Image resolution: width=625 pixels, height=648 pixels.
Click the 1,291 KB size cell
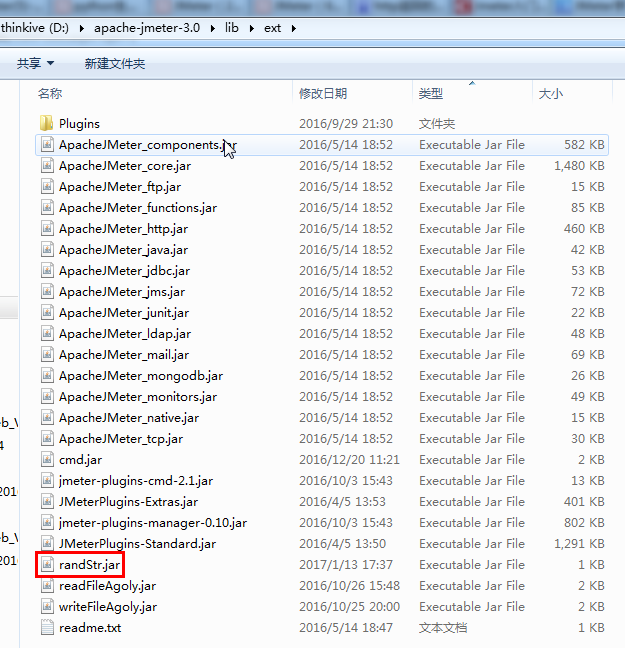point(579,543)
